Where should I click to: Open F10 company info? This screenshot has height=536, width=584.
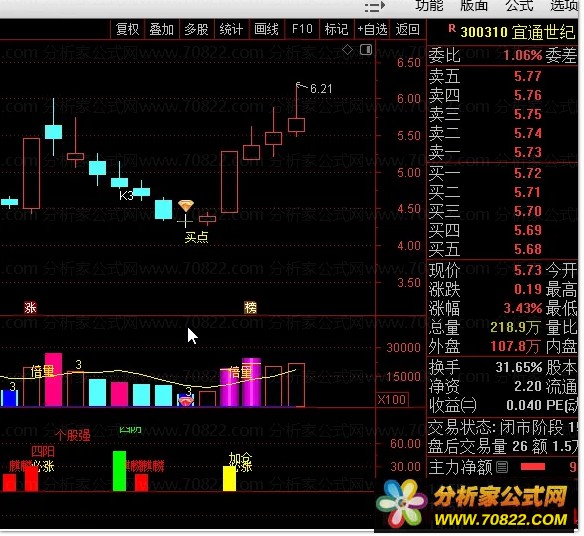click(x=302, y=29)
